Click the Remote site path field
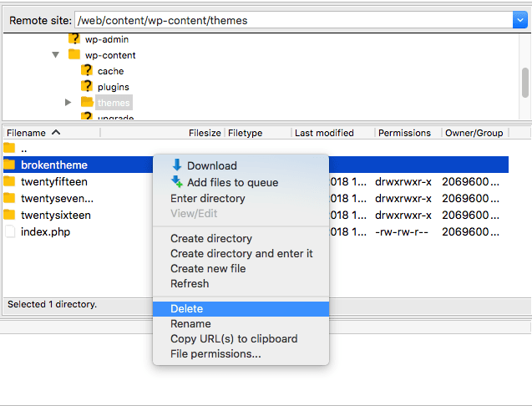Screen dimensions: 532x406 (x=293, y=20)
